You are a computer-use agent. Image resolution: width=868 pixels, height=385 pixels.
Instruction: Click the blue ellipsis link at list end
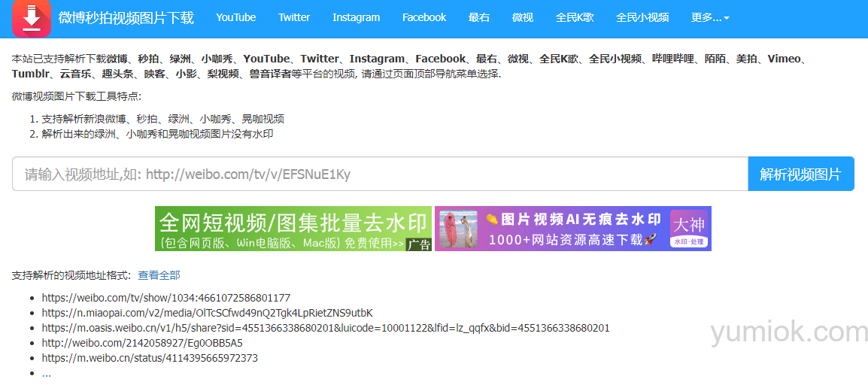(x=47, y=374)
